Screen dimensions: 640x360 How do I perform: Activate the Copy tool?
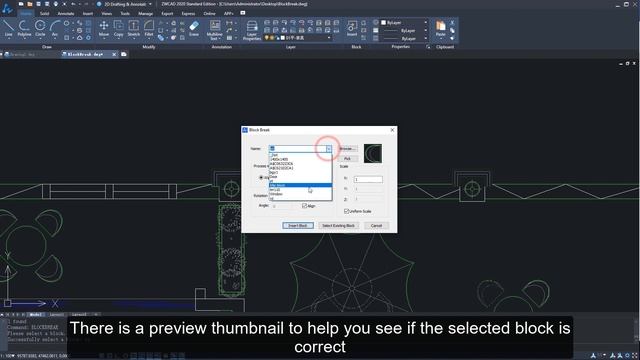click(118, 29)
